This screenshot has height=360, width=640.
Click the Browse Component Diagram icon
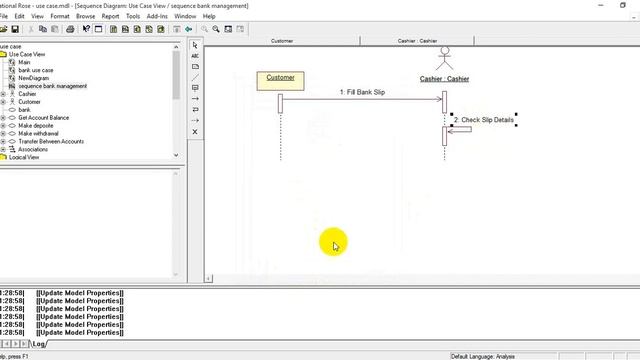(x=137, y=29)
